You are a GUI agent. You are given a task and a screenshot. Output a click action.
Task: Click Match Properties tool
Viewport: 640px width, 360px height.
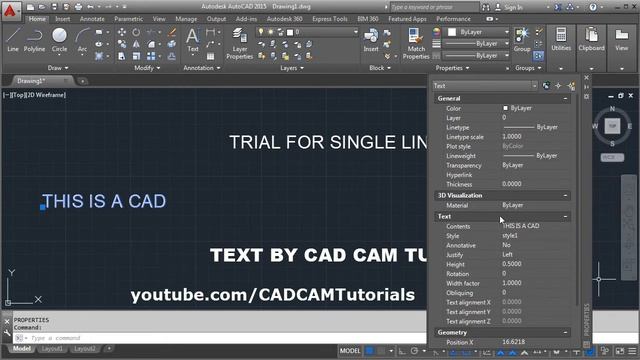(416, 43)
